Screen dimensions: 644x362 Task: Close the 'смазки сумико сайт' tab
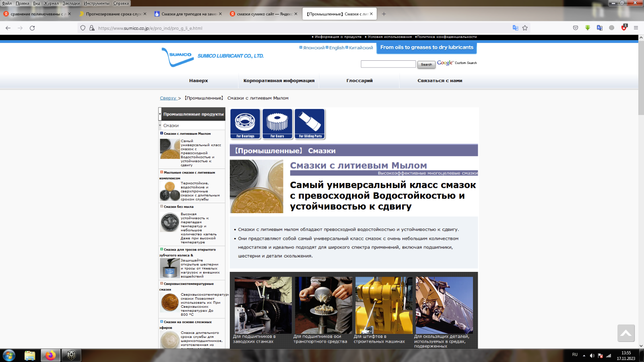pyautogui.click(x=296, y=14)
